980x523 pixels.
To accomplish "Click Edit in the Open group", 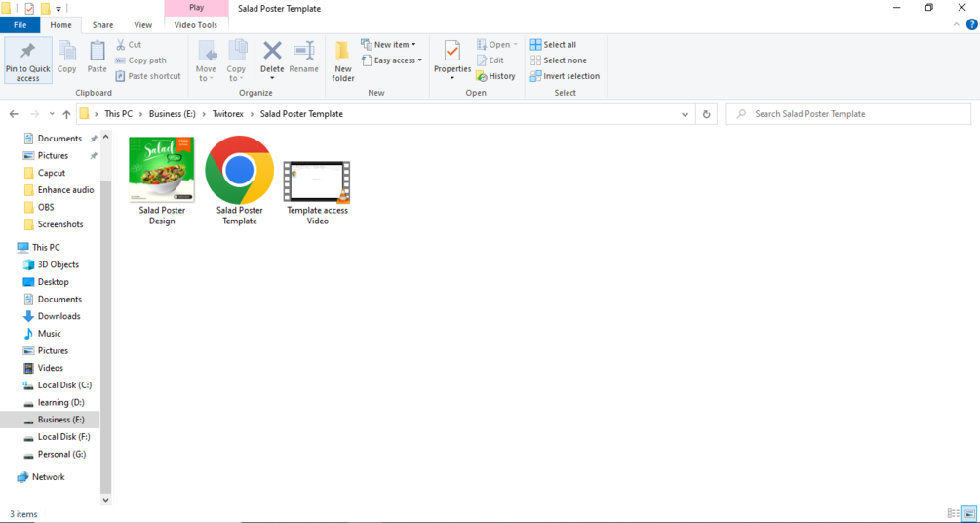I will (x=490, y=60).
